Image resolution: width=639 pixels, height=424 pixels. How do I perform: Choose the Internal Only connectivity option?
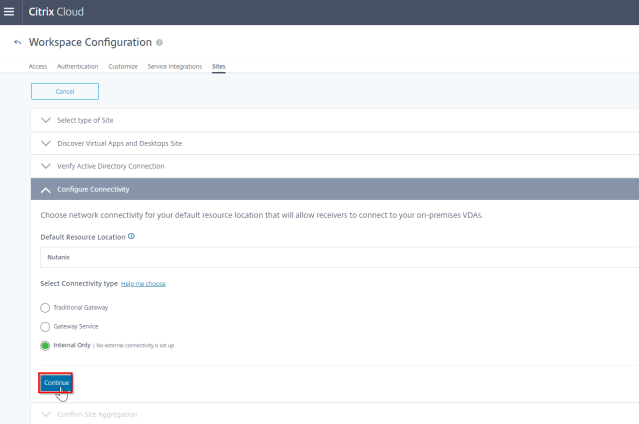(x=44, y=345)
